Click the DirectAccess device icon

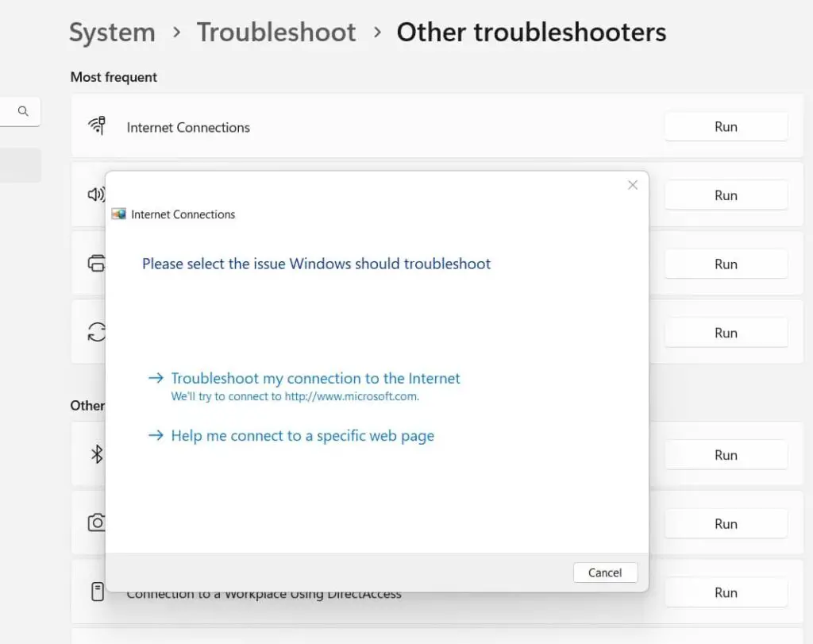click(x=97, y=592)
